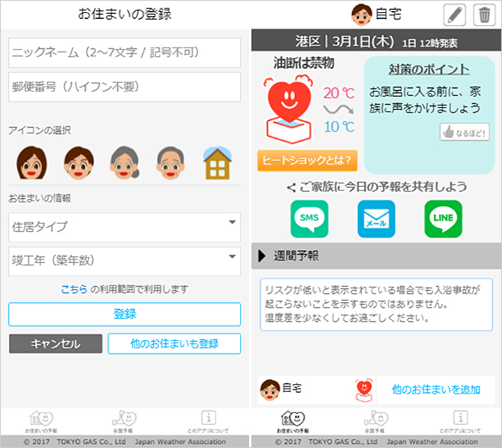Click the 郵便番号 input field
This screenshot has width=502, height=448.
pyautogui.click(x=125, y=87)
